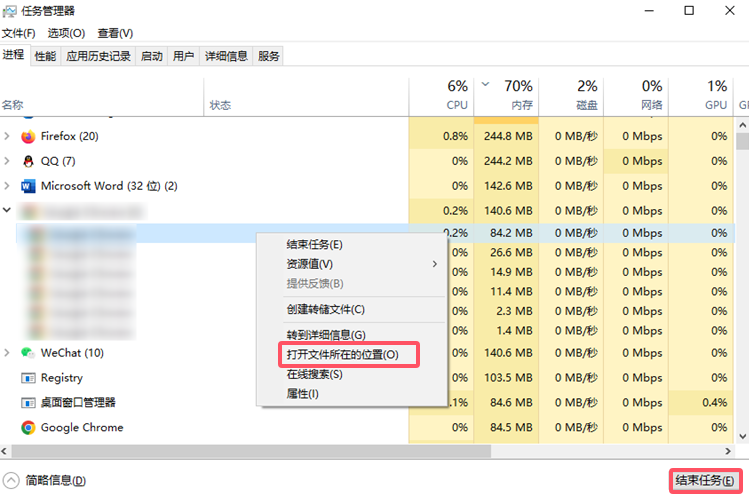Expand the QQ (7) process group

[x=7, y=161]
